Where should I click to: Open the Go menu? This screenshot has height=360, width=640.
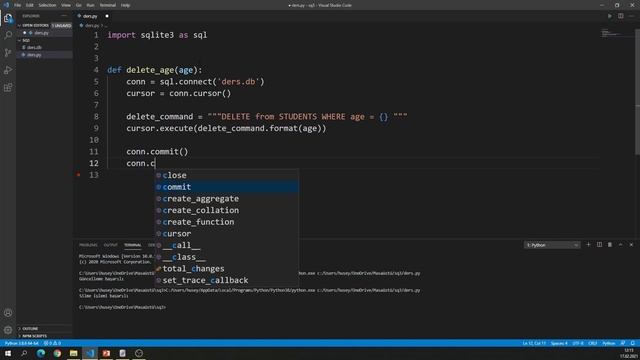78,5
